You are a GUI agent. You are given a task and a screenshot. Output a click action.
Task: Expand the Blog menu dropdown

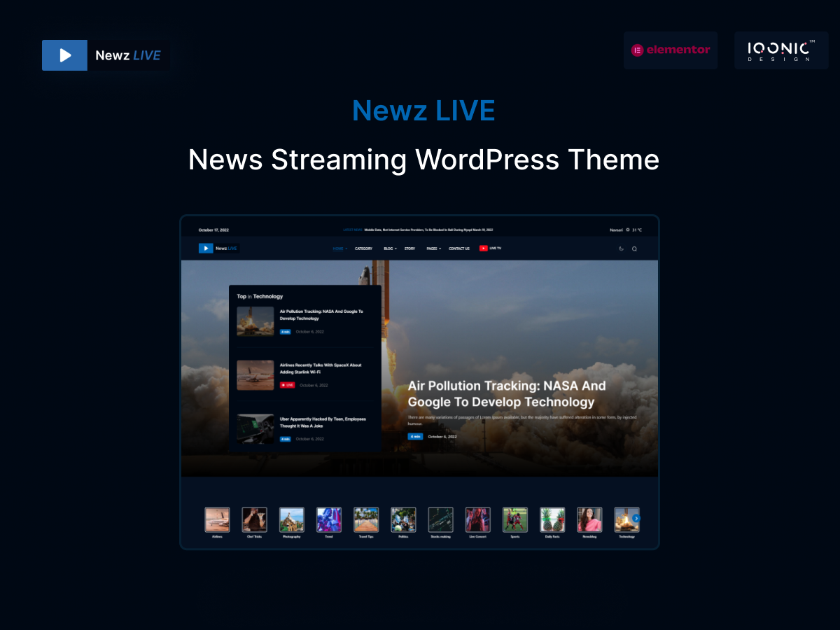point(390,248)
